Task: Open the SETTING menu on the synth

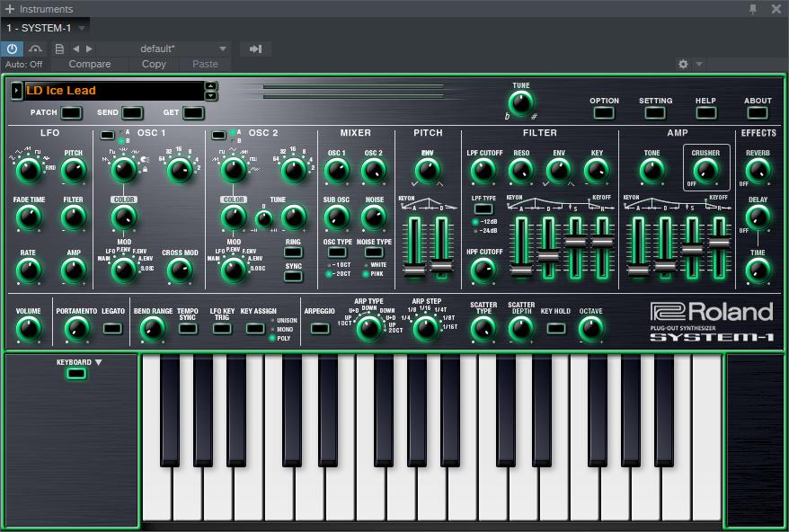Action: [x=654, y=114]
